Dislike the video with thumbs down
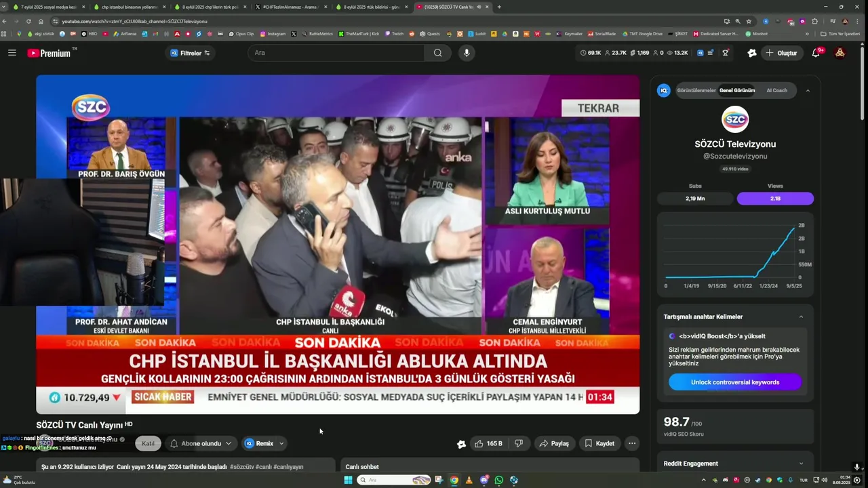 tap(519, 443)
